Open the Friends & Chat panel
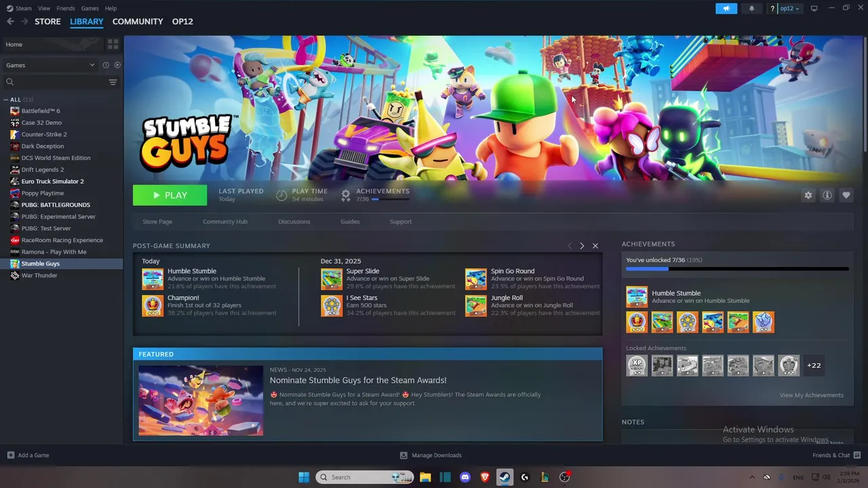Image resolution: width=868 pixels, height=488 pixels. pos(836,455)
